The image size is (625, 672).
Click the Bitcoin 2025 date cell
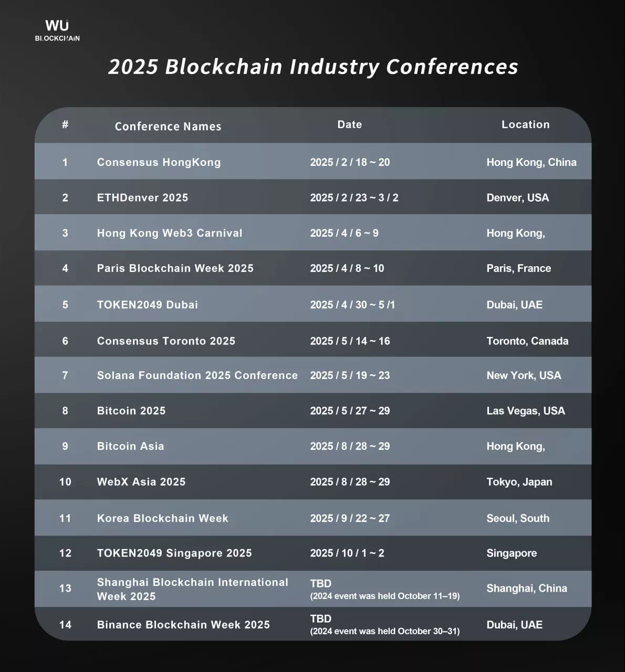point(350,411)
